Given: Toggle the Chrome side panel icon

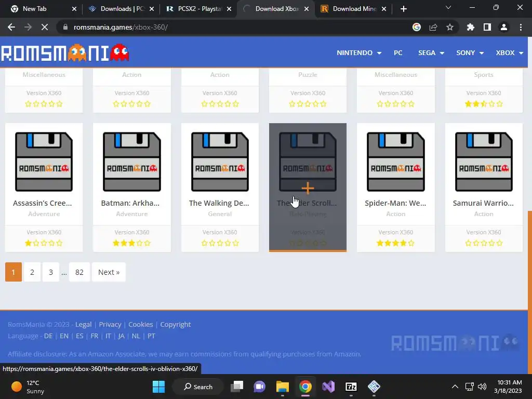Looking at the screenshot, I should 487,27.
